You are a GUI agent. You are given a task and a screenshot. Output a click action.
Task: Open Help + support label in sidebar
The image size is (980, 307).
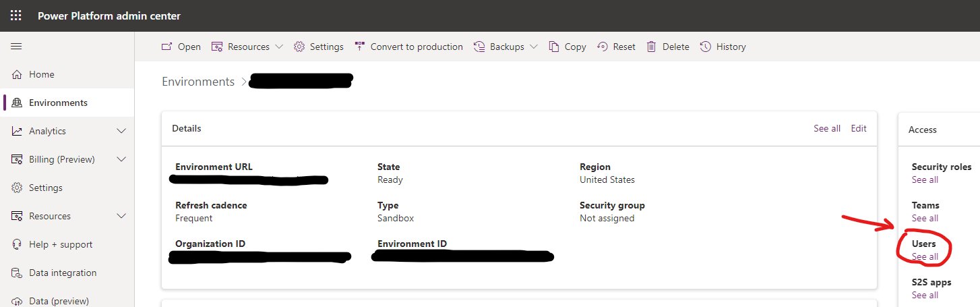(61, 244)
